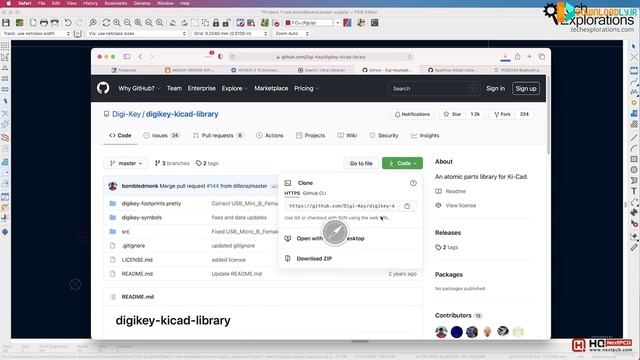Click the GitHub octocat logo

click(103, 88)
